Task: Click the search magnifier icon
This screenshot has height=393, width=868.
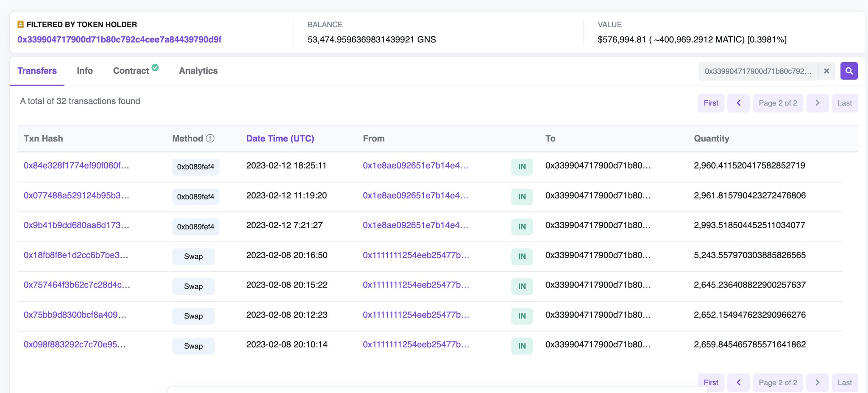Action: 849,71
